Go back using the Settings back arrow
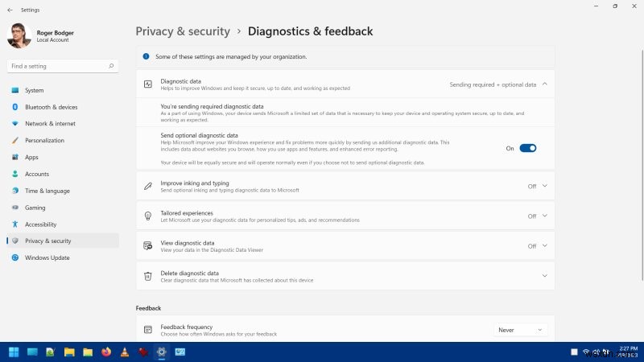 (10, 10)
